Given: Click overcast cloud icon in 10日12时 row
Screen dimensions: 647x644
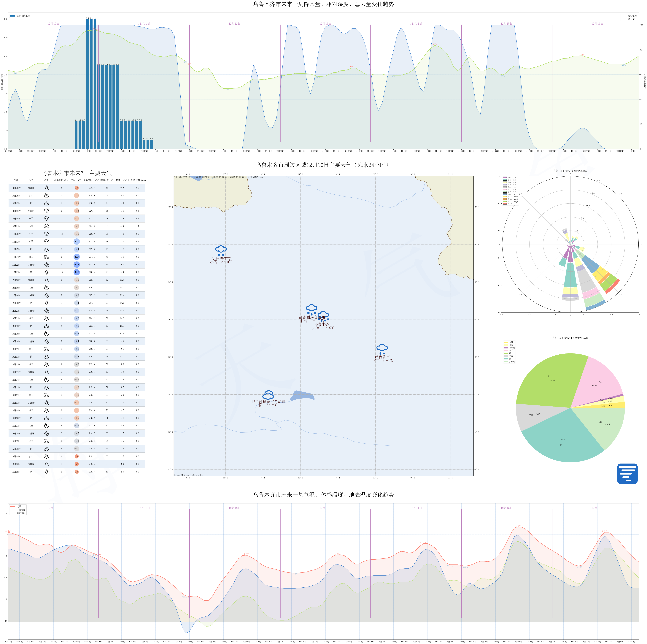Looking at the screenshot, I should click(x=46, y=203).
